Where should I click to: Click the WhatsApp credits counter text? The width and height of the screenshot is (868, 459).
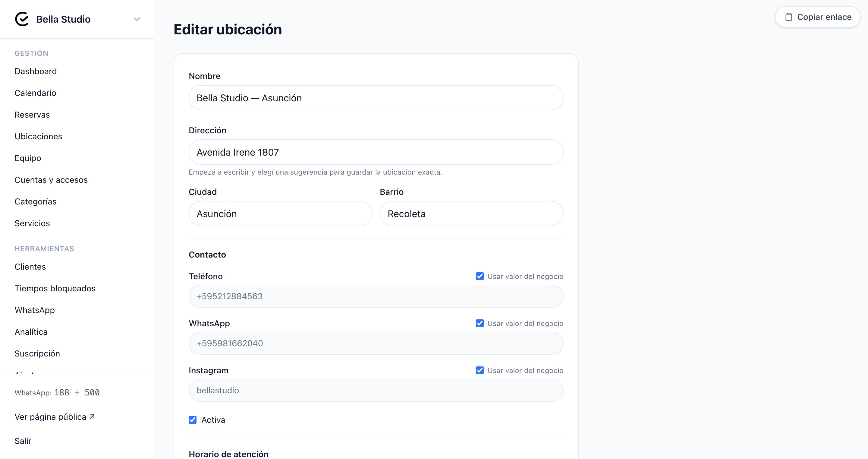pyautogui.click(x=57, y=393)
